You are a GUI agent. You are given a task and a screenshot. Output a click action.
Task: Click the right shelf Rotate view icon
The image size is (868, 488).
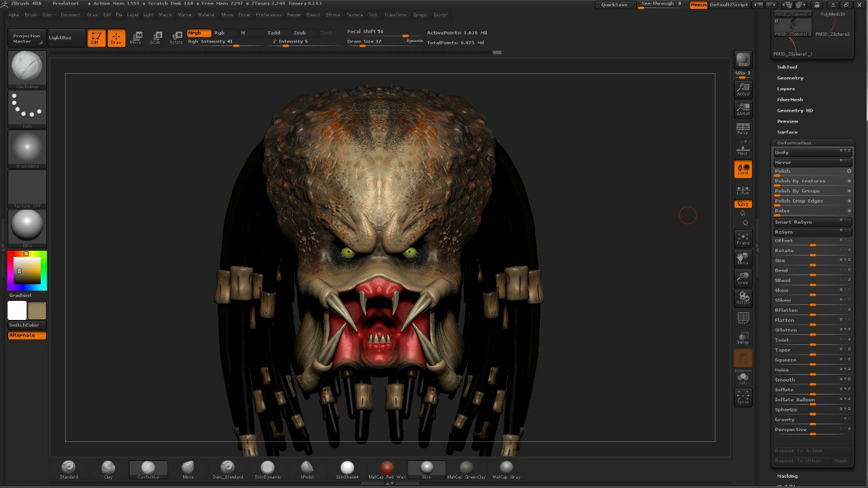coord(743,298)
